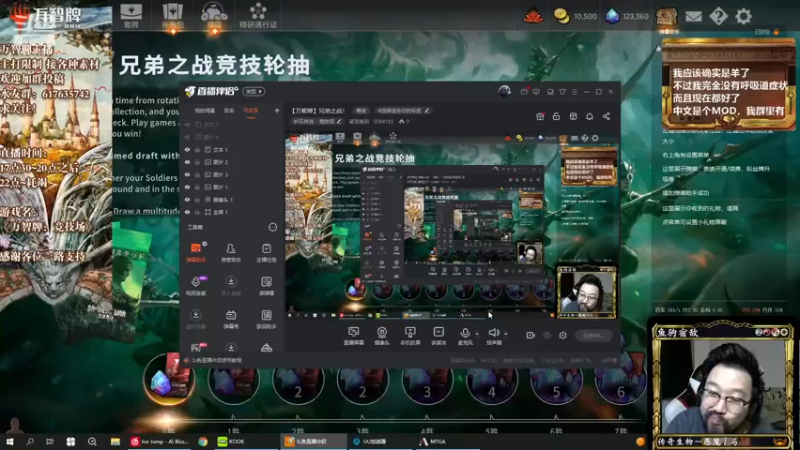This screenshot has height=450, width=800.
Task: Add phone screen cast source
Action: (410, 336)
